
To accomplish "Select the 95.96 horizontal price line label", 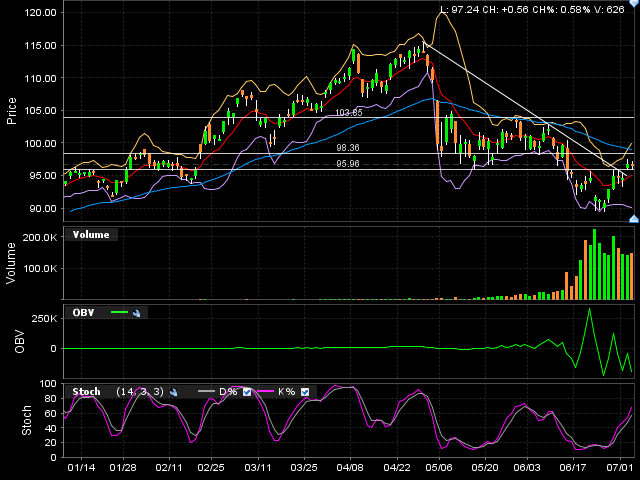I will click(348, 164).
